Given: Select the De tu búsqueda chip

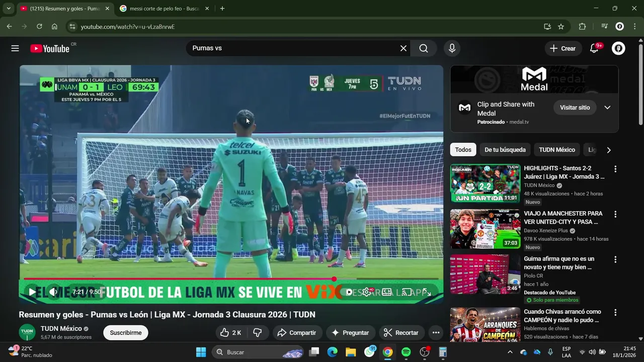Looking at the screenshot, I should 505,150.
